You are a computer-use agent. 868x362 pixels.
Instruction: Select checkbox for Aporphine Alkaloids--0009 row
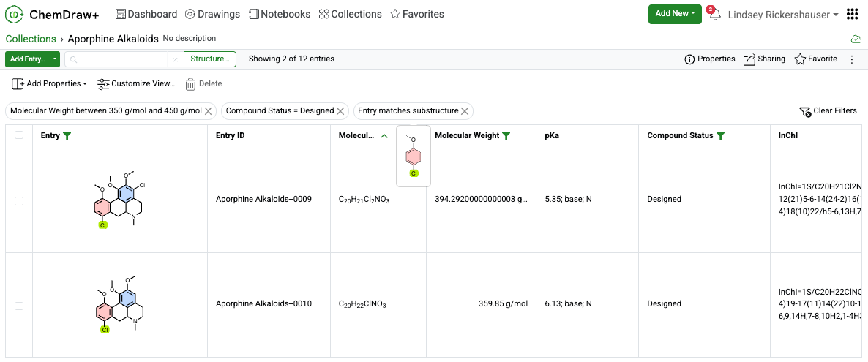coord(19,201)
